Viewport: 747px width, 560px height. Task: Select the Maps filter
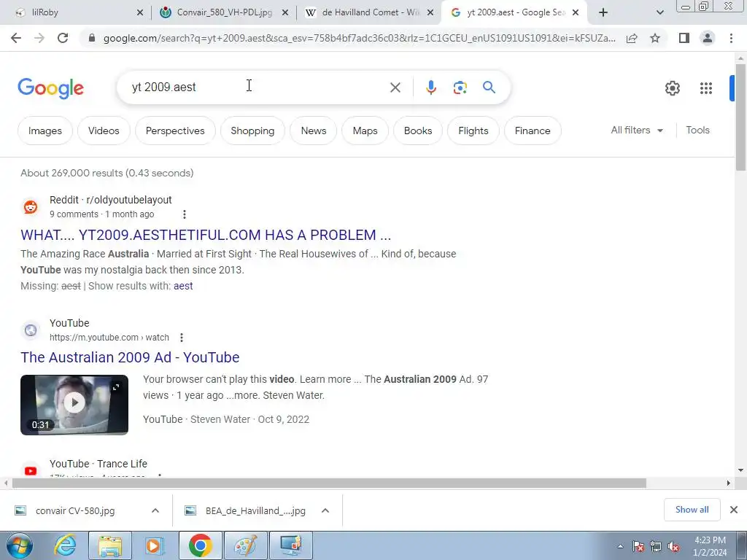[365, 131]
